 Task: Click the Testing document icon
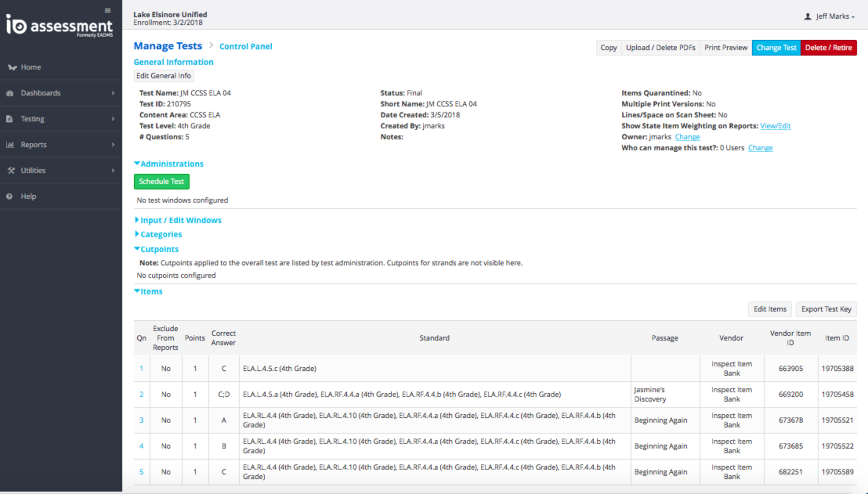[x=10, y=119]
